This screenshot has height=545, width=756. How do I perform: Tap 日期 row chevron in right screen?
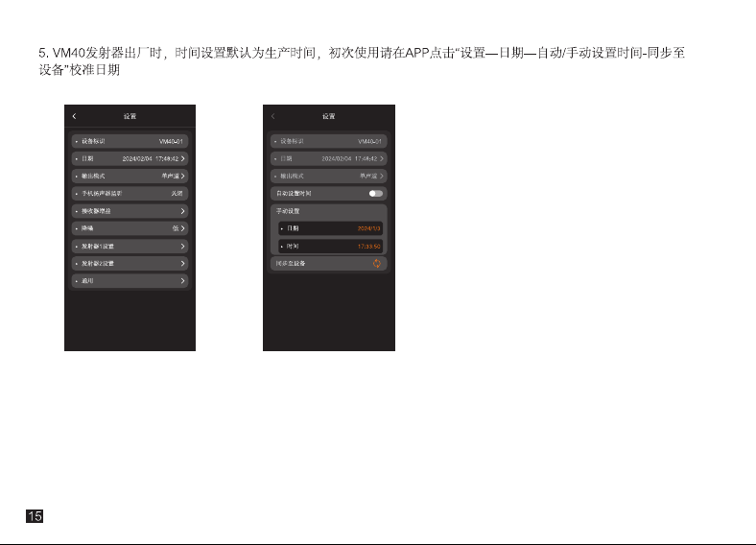tap(382, 158)
